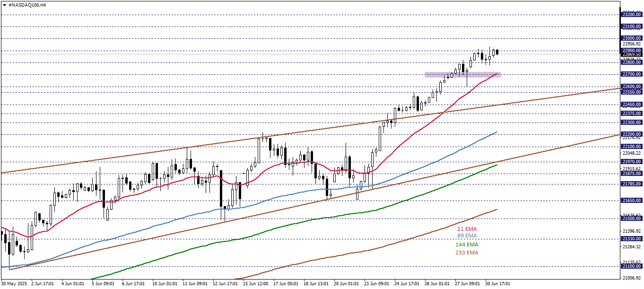
Task: Click the 5 Jun 09:01 time label
Action: tap(103, 284)
